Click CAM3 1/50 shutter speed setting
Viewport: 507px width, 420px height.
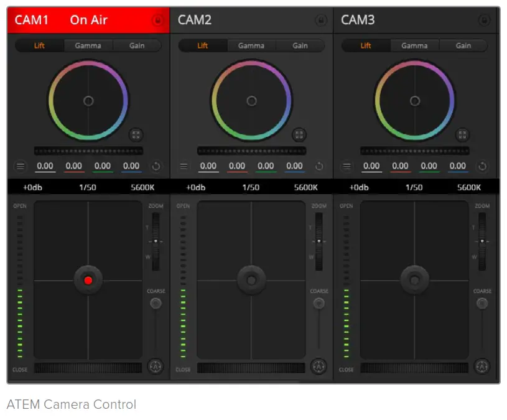pos(414,187)
